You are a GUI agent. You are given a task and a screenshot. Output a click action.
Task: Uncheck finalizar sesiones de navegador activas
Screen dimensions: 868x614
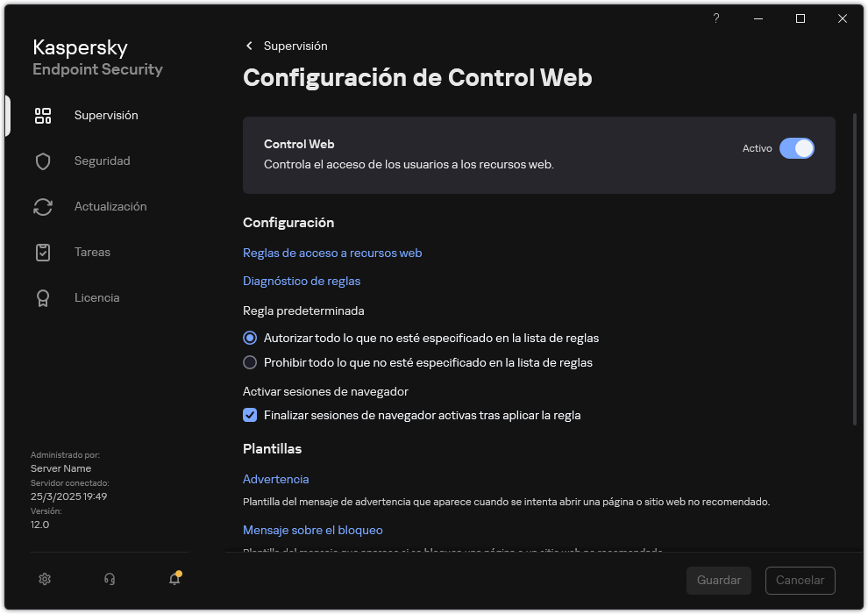pyautogui.click(x=250, y=415)
